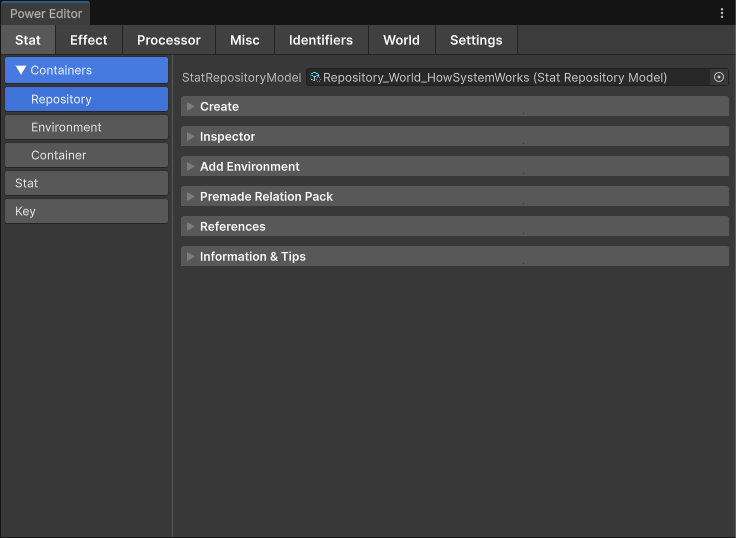736x538 pixels.
Task: Select the Stat sidebar item
Action: pos(86,183)
